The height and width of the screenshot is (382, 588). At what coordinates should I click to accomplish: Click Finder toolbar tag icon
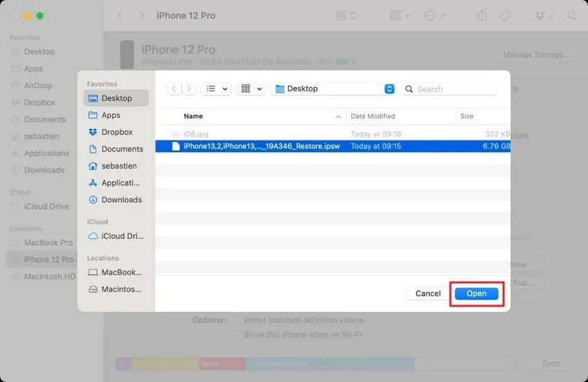click(505, 15)
